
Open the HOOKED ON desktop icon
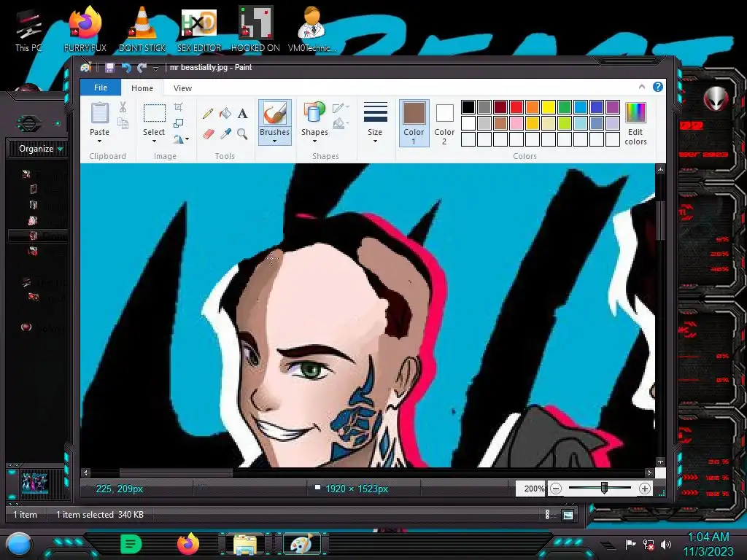point(255,28)
